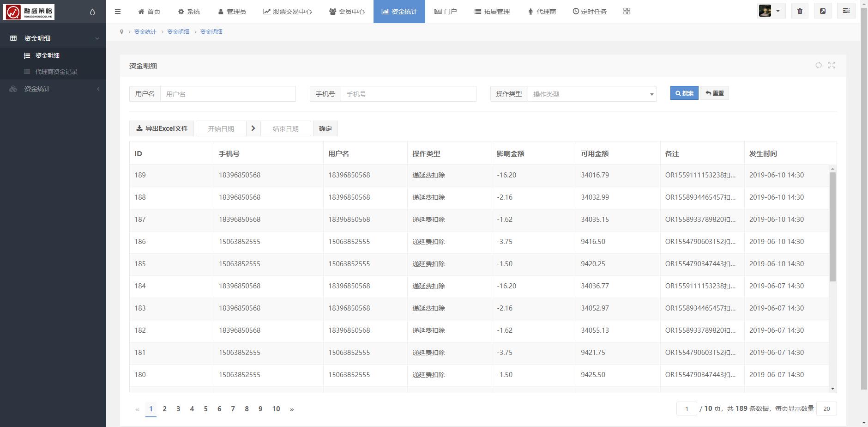Open the 操作类型 dropdown

coord(592,94)
